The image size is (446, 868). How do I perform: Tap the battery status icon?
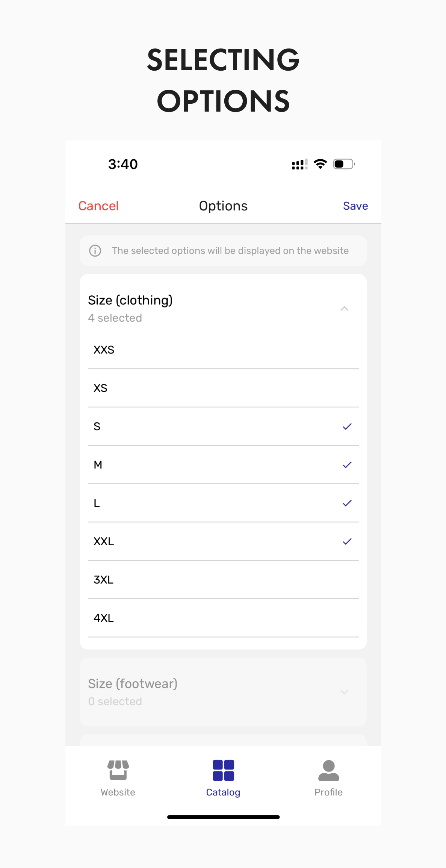(x=343, y=164)
